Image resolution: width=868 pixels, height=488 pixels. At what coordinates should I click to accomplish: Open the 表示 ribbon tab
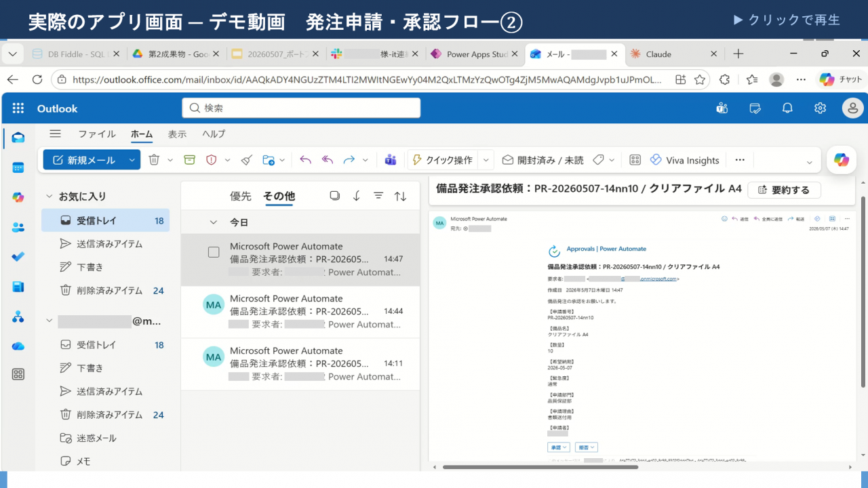coord(177,134)
